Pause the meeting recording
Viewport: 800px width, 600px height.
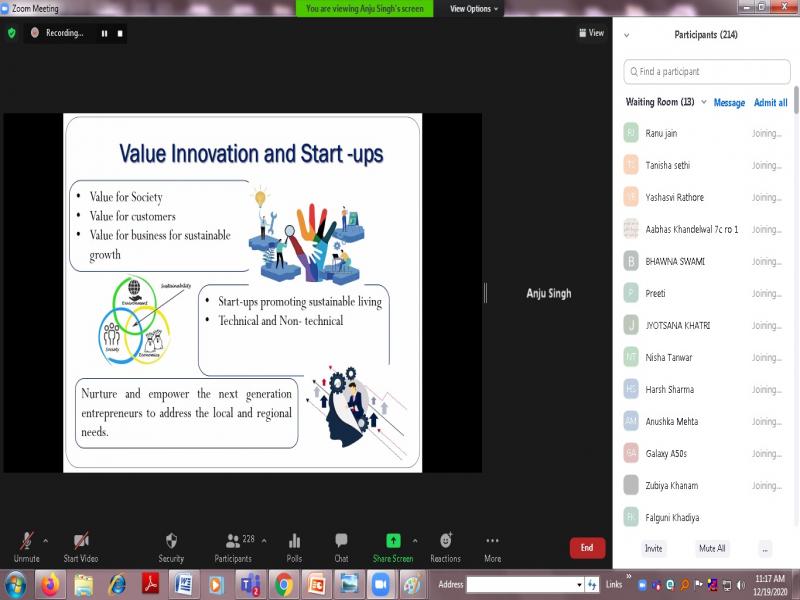point(104,33)
